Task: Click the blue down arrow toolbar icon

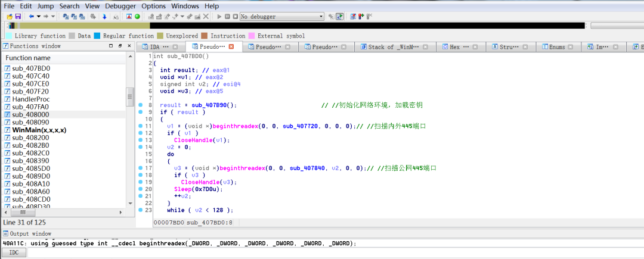Action: (x=104, y=16)
